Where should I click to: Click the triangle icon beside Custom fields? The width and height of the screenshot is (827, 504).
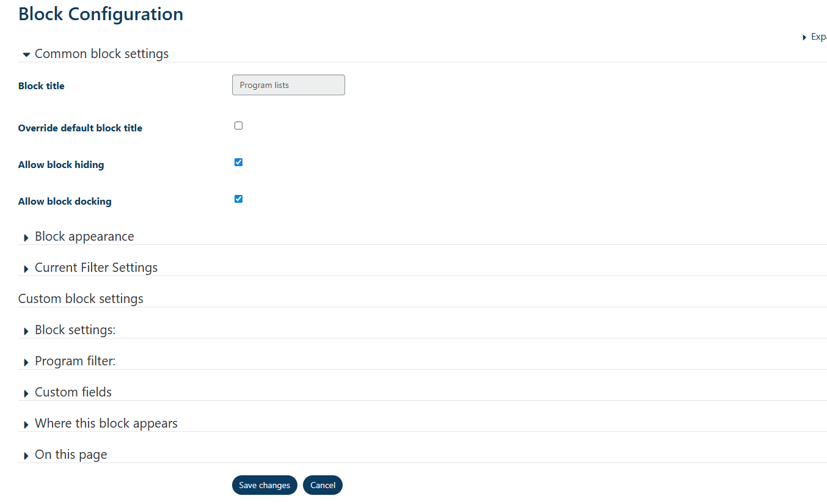[26, 393]
